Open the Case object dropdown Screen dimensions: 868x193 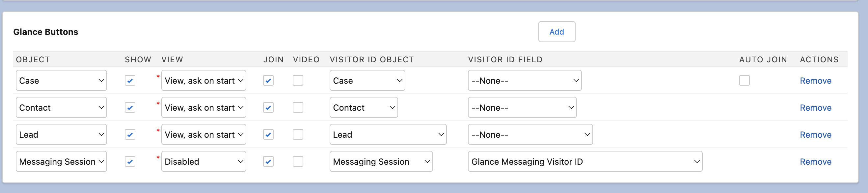[x=61, y=80]
